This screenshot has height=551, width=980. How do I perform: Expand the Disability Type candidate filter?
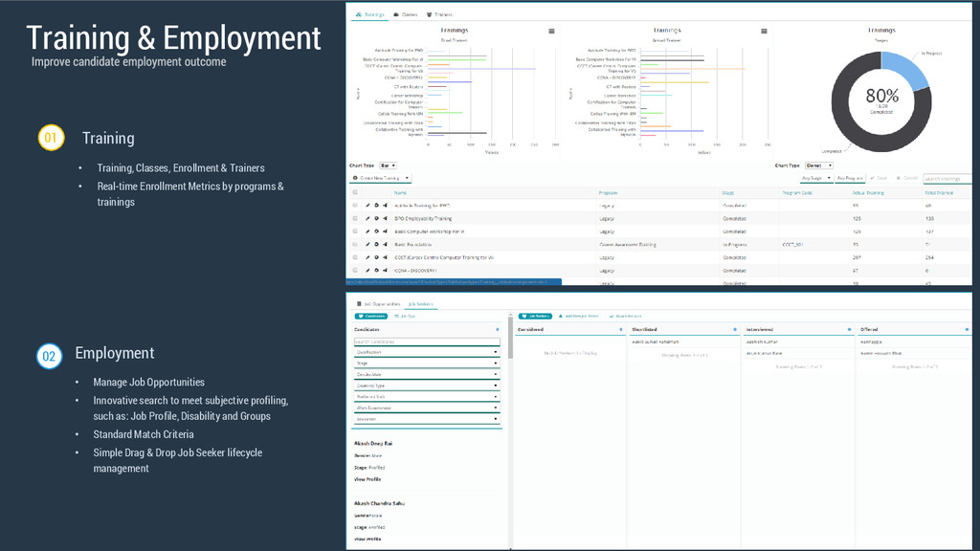427,386
